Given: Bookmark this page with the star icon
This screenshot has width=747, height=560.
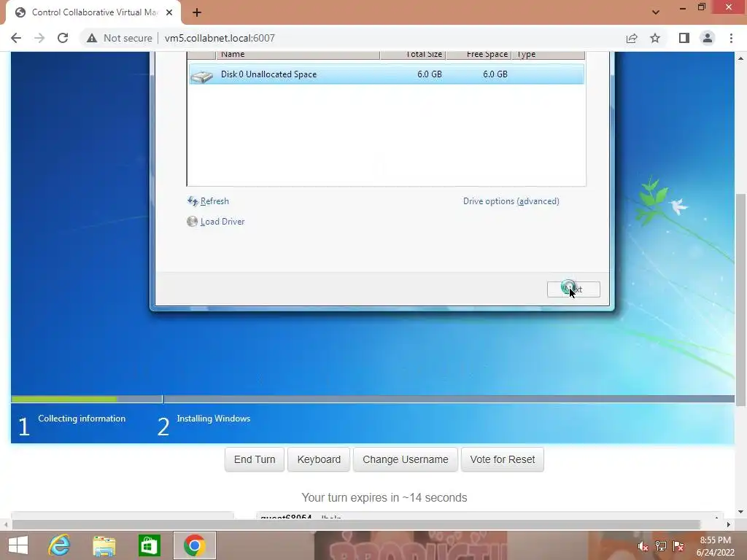Looking at the screenshot, I should [x=655, y=38].
